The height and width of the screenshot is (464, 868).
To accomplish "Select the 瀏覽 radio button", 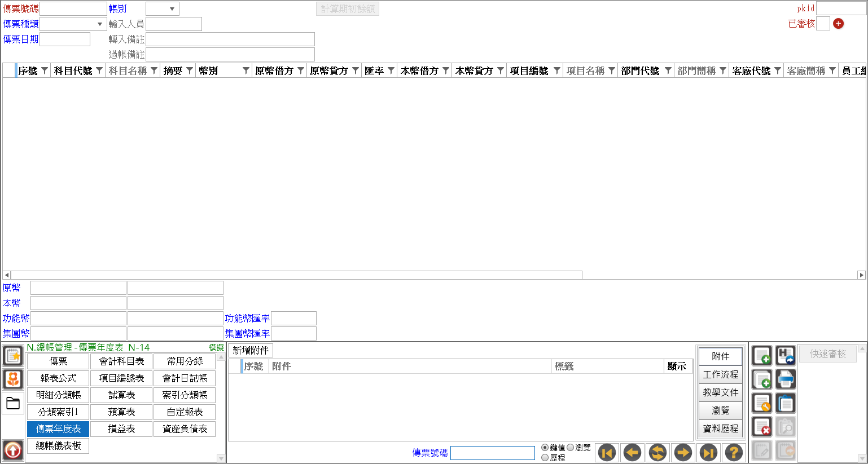I will pos(571,448).
